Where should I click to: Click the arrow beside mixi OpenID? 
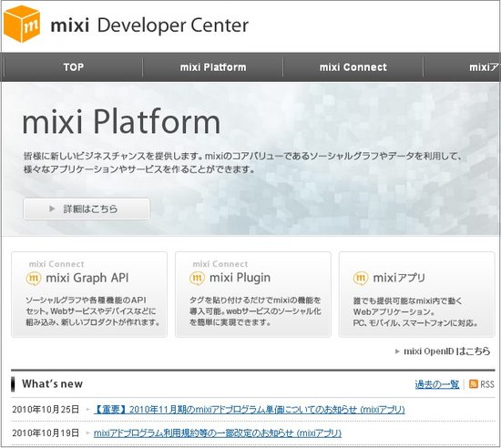tap(397, 351)
